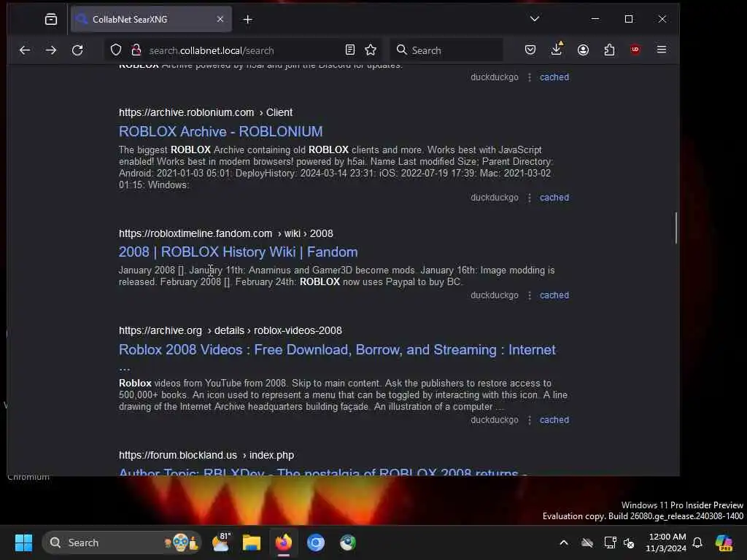Click the Windows taskbar Search box
747x560 pixels.
[122, 542]
